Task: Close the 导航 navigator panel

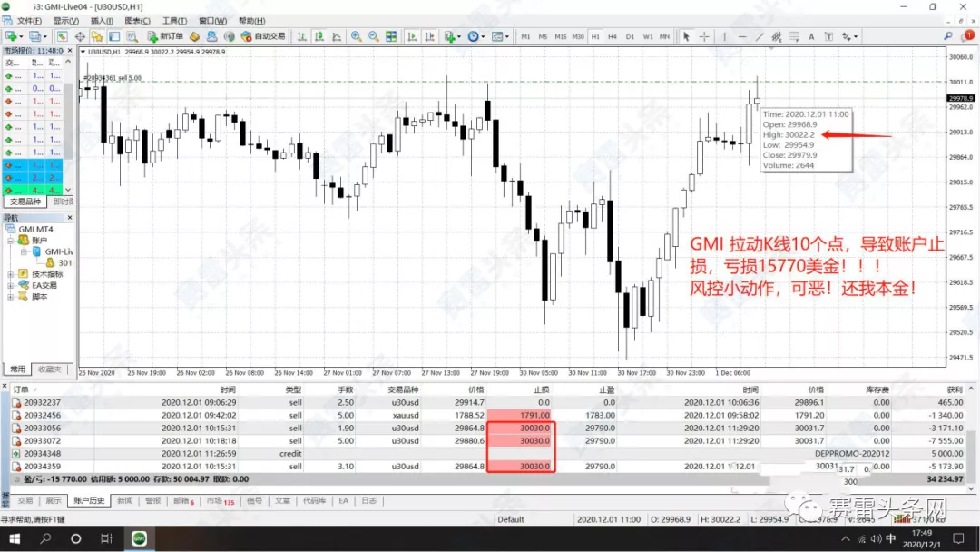Action: pyautogui.click(x=70, y=218)
